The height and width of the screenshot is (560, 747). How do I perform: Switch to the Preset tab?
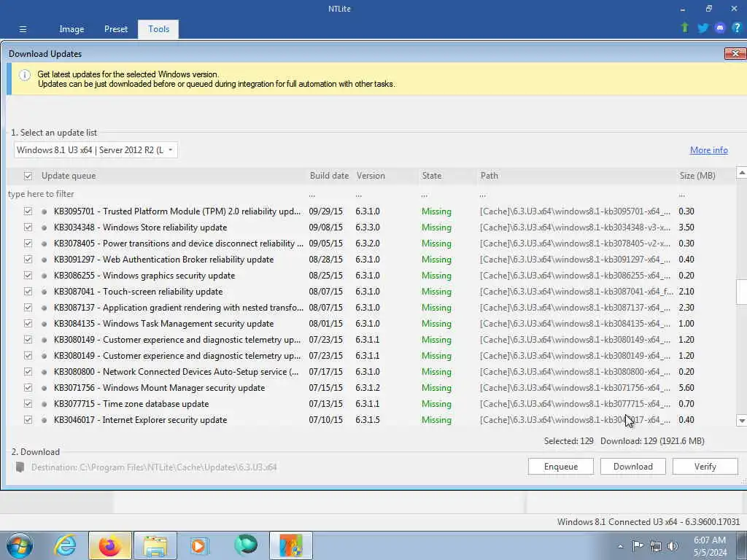[116, 29]
